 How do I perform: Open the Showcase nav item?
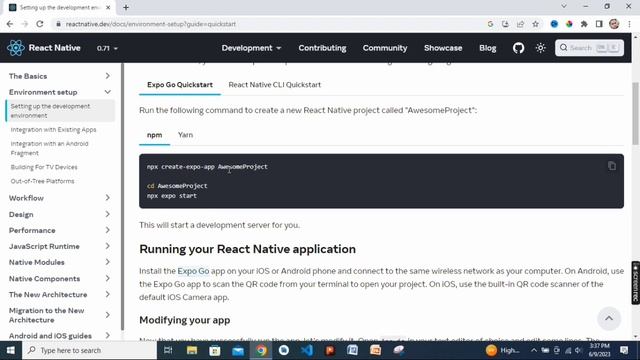pos(443,48)
